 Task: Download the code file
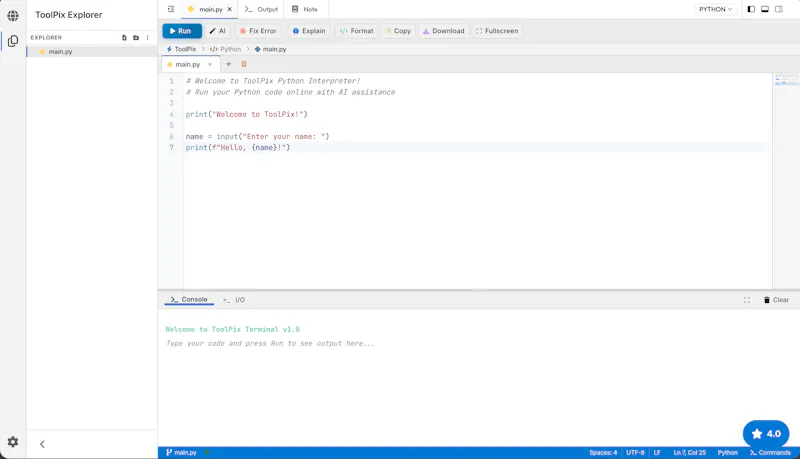444,31
